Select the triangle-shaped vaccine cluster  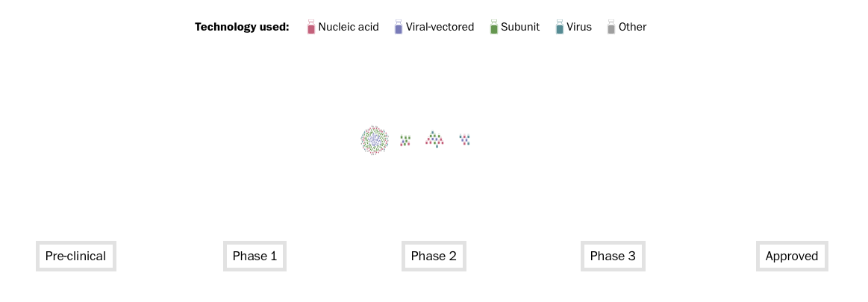click(x=434, y=139)
